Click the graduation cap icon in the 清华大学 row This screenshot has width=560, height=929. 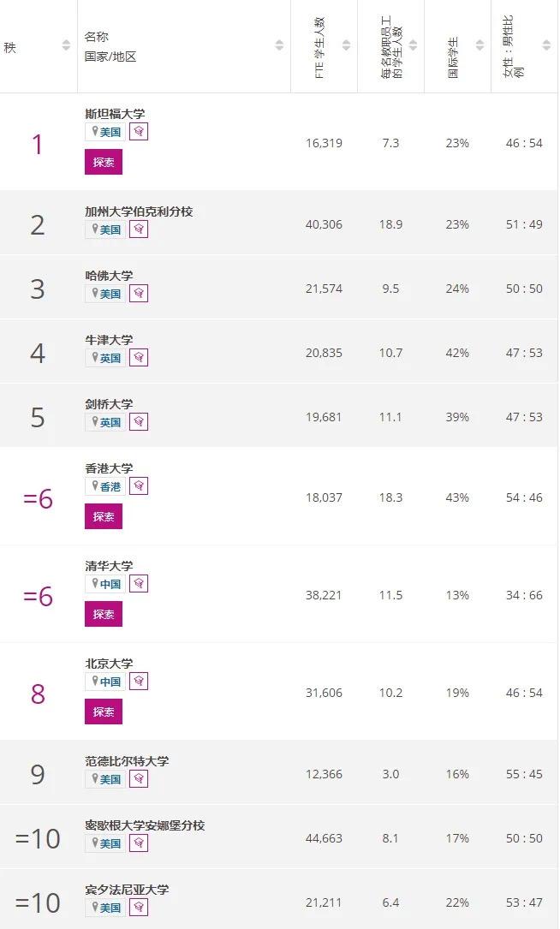139,584
